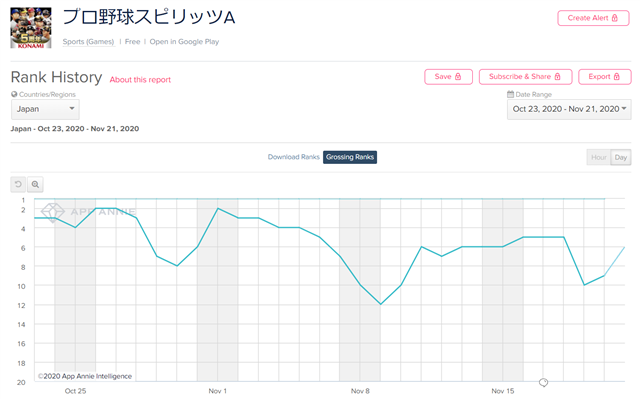Click the lock icon on Save button
Screen dimensions: 640x399
[458, 77]
